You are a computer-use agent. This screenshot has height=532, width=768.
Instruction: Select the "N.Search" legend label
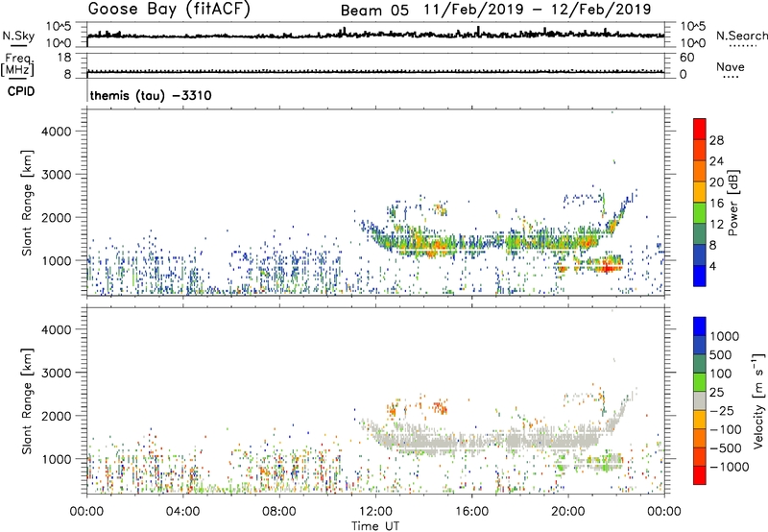pos(741,36)
